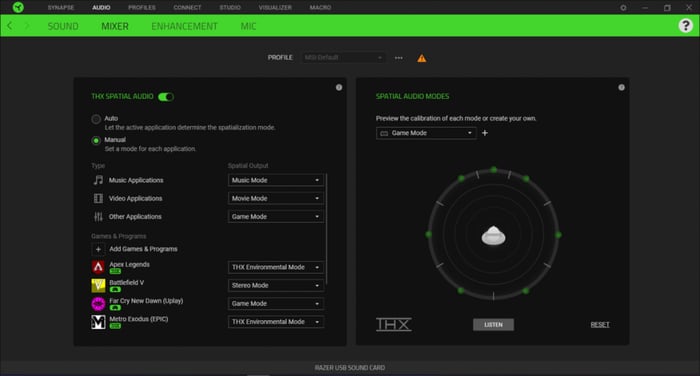Click Spatial Audio Modes panel info icon
The width and height of the screenshot is (700, 376).
[621, 88]
